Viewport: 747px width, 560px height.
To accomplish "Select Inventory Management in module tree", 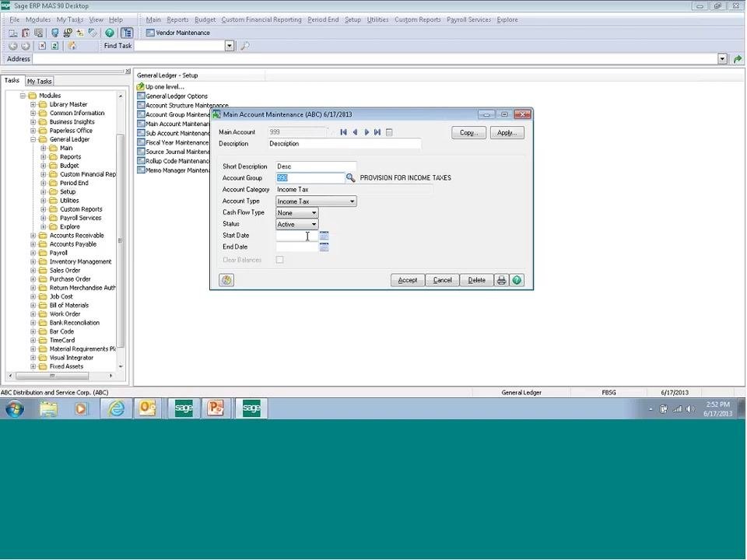I will click(x=80, y=262).
